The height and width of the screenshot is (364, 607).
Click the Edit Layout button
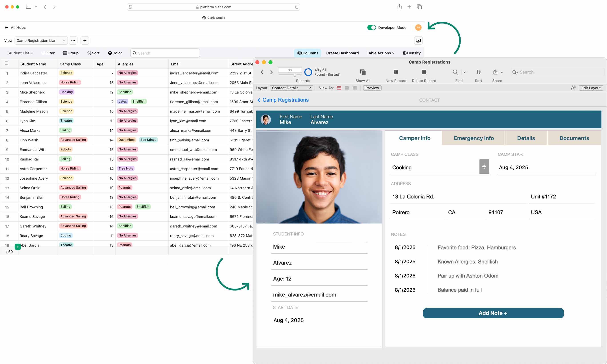(x=591, y=88)
